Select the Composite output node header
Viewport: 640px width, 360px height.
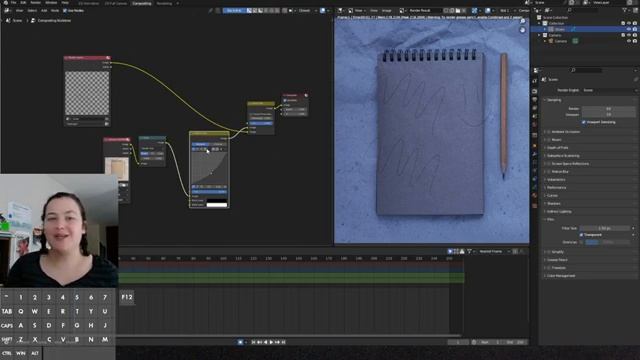click(x=295, y=95)
